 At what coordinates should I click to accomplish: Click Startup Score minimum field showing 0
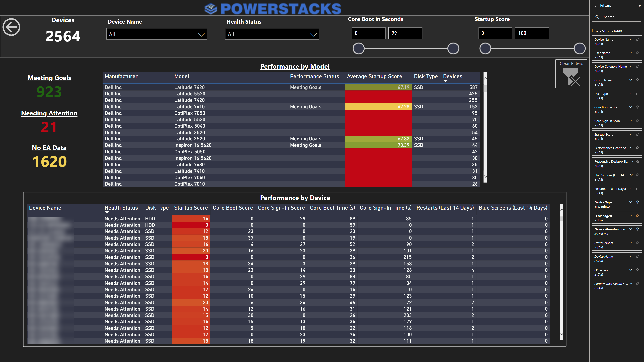point(495,33)
